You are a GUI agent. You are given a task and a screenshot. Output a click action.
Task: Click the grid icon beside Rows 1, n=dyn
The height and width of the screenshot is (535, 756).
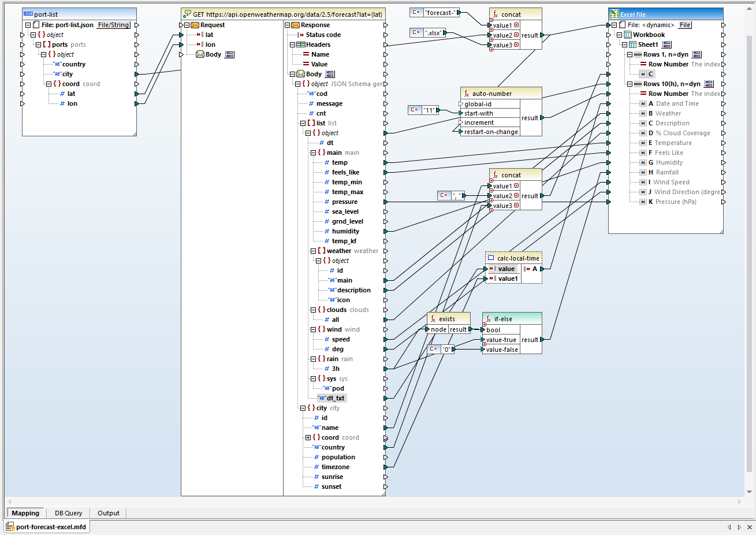696,54
